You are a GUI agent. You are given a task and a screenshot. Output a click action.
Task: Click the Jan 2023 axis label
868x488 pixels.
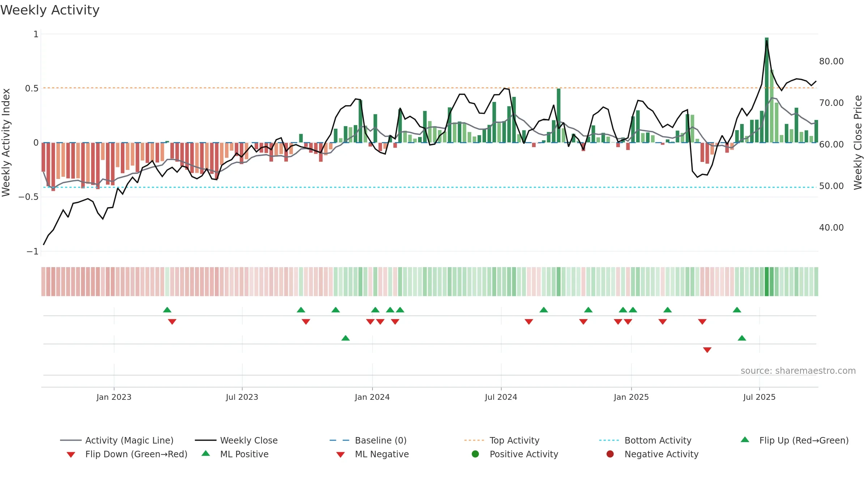point(114,397)
